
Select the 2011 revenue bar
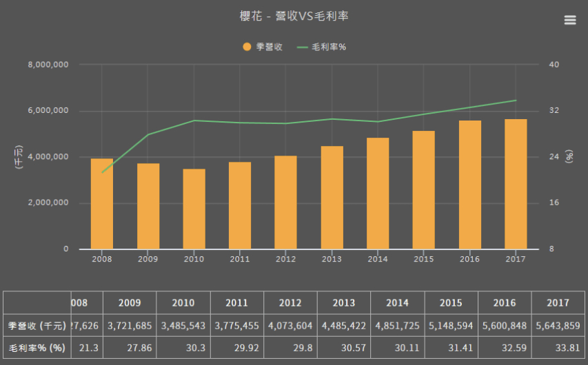coord(240,206)
